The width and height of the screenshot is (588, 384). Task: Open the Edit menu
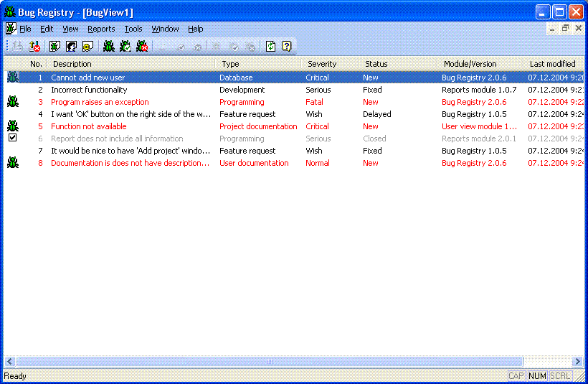point(47,29)
